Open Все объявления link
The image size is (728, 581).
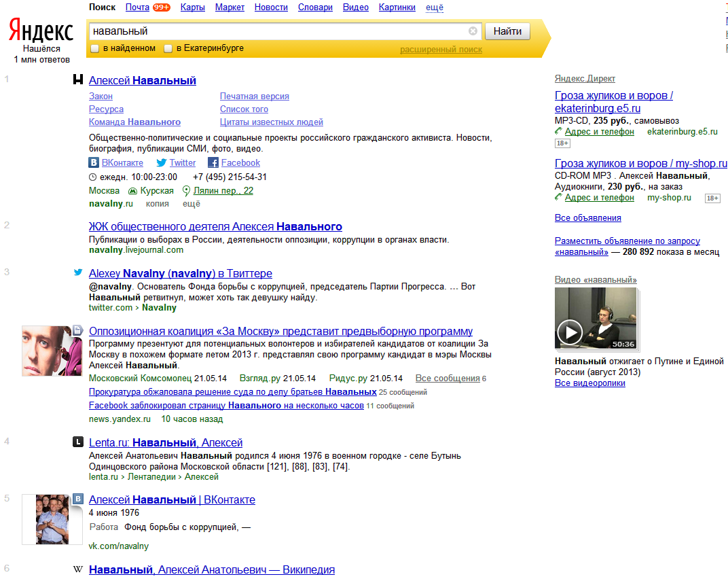[x=588, y=218]
